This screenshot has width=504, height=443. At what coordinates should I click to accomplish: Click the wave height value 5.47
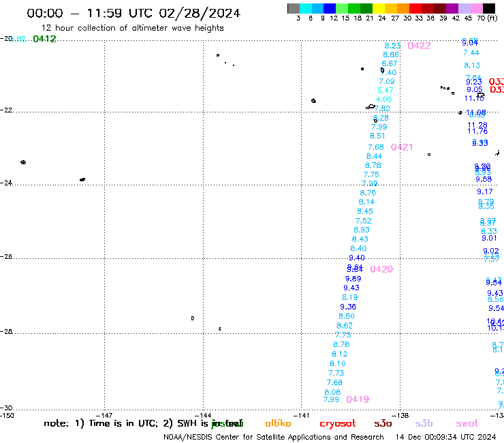[x=385, y=91]
